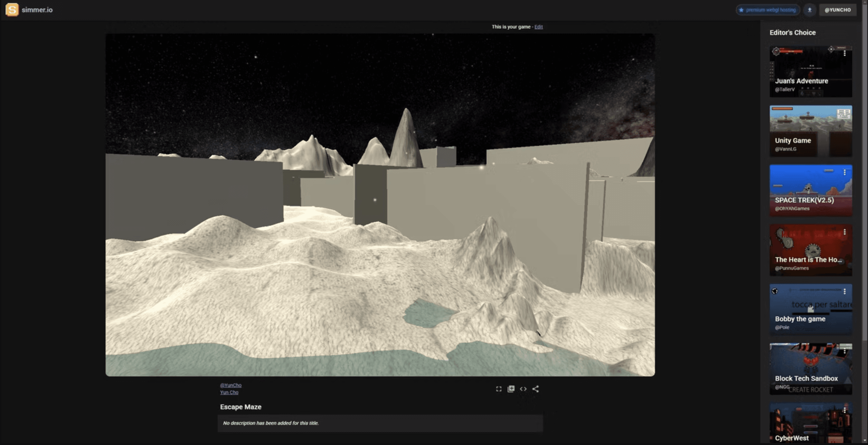Open the Unity Game thumbnail
Screen dimensions: 868x445
[810, 131]
